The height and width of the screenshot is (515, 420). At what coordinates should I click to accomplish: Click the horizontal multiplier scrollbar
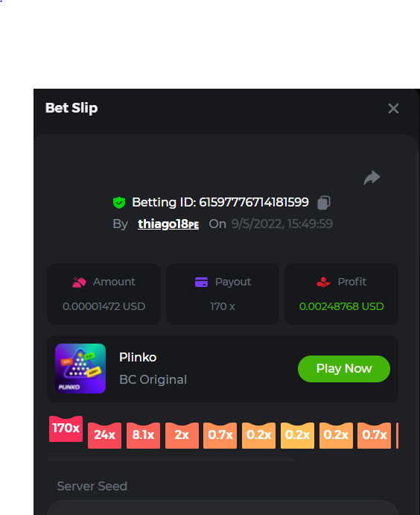coord(171,460)
